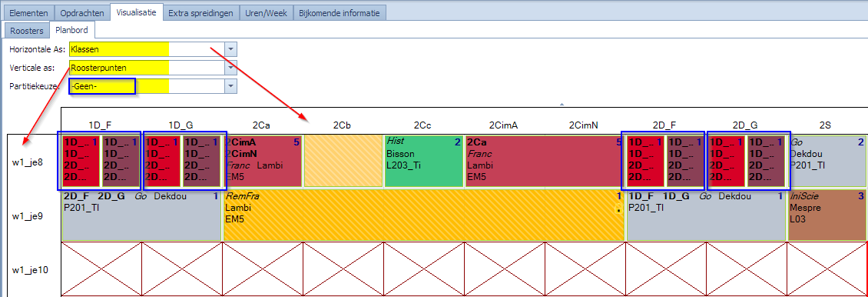Select the 2Cc column header

tap(423, 125)
